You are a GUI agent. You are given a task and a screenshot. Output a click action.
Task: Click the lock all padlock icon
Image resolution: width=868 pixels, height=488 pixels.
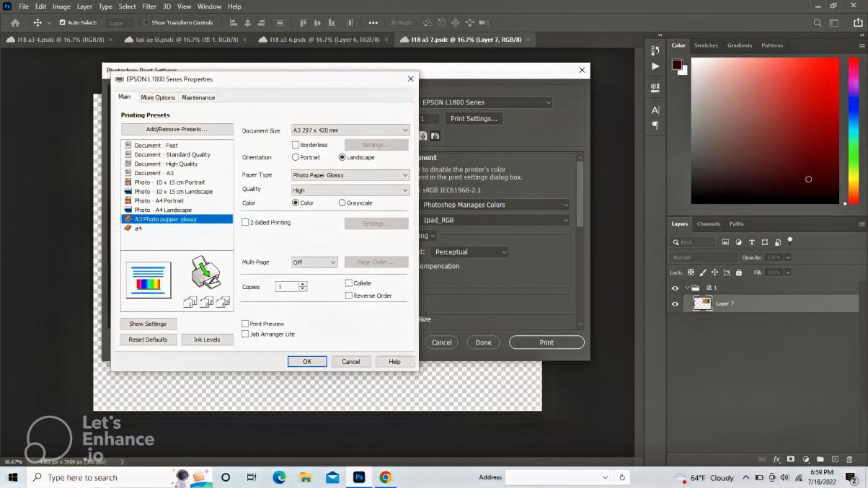739,272
